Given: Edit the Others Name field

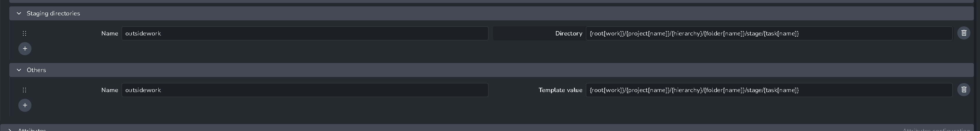Looking at the screenshot, I should (305, 90).
